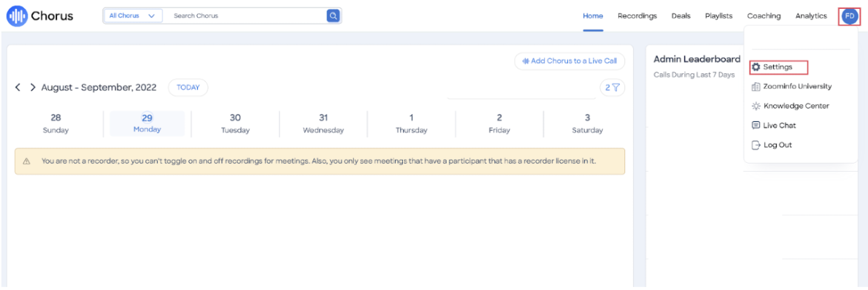Click the Chorus logo icon
This screenshot has height=290, width=868.
pyautogui.click(x=18, y=16)
